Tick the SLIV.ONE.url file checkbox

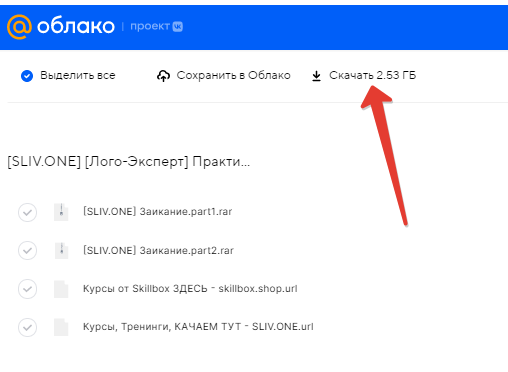[x=28, y=327]
